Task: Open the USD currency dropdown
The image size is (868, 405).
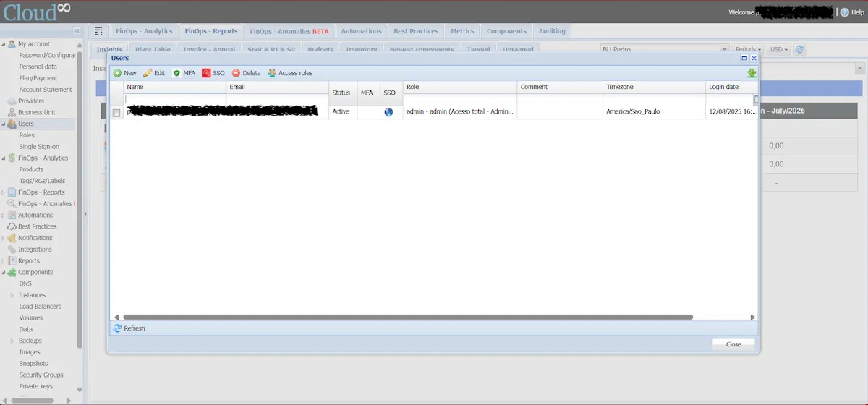Action: 779,50
